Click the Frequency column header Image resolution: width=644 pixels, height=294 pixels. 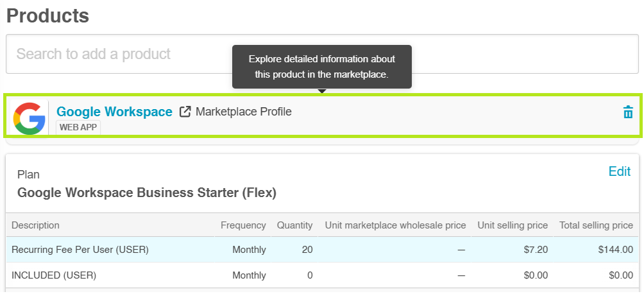[243, 225]
